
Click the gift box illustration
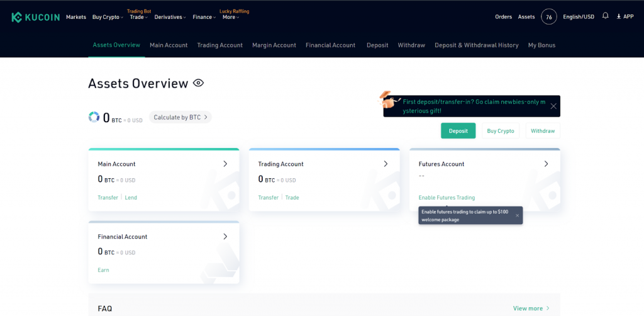pos(389,99)
